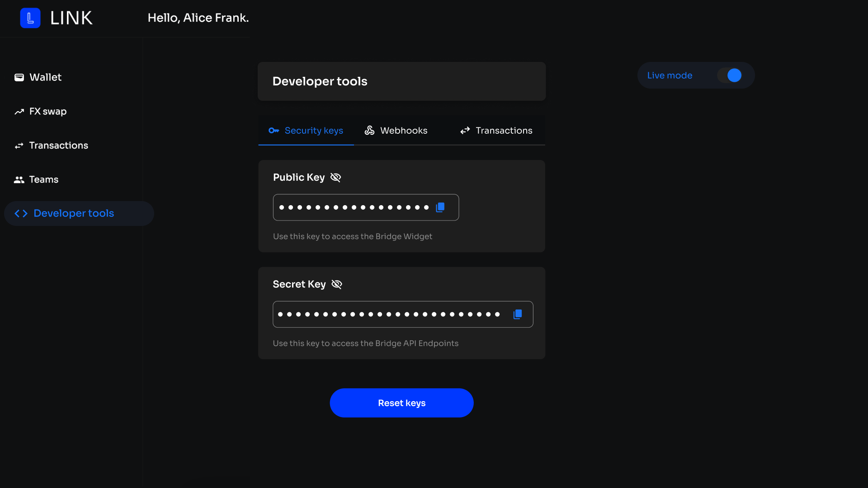
Task: Click the Webhooks tab icon
Action: 369,131
